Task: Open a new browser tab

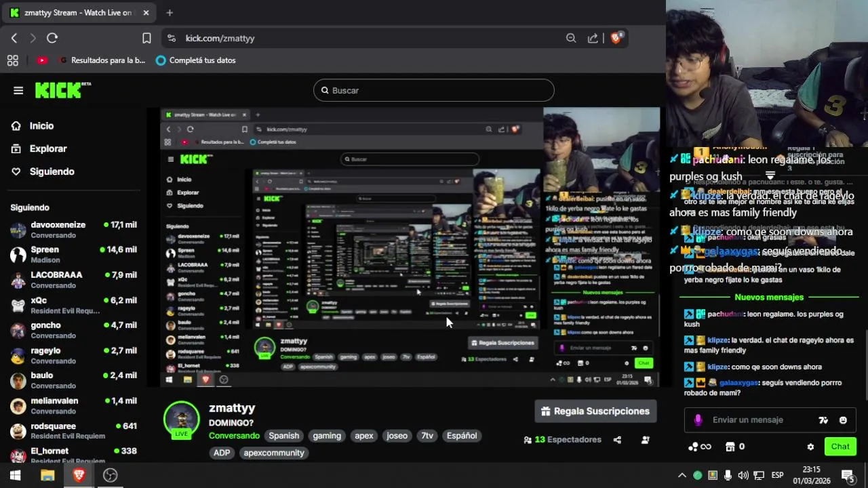Action: pyautogui.click(x=170, y=13)
